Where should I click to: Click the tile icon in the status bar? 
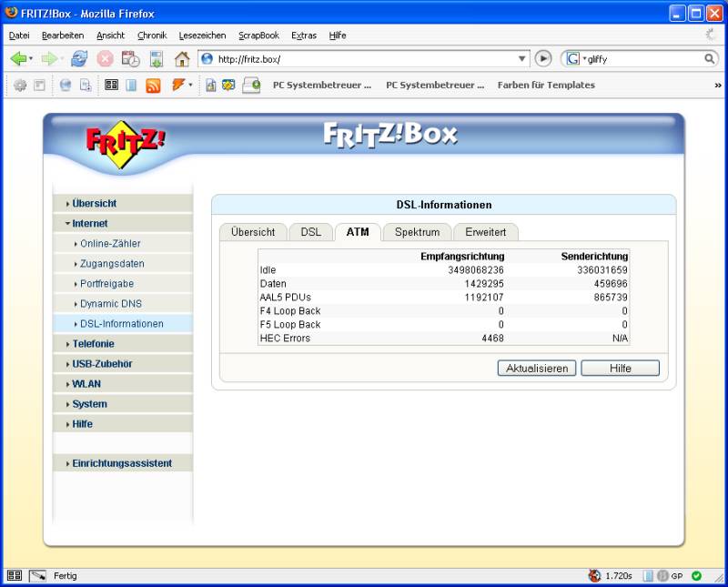coord(15,575)
